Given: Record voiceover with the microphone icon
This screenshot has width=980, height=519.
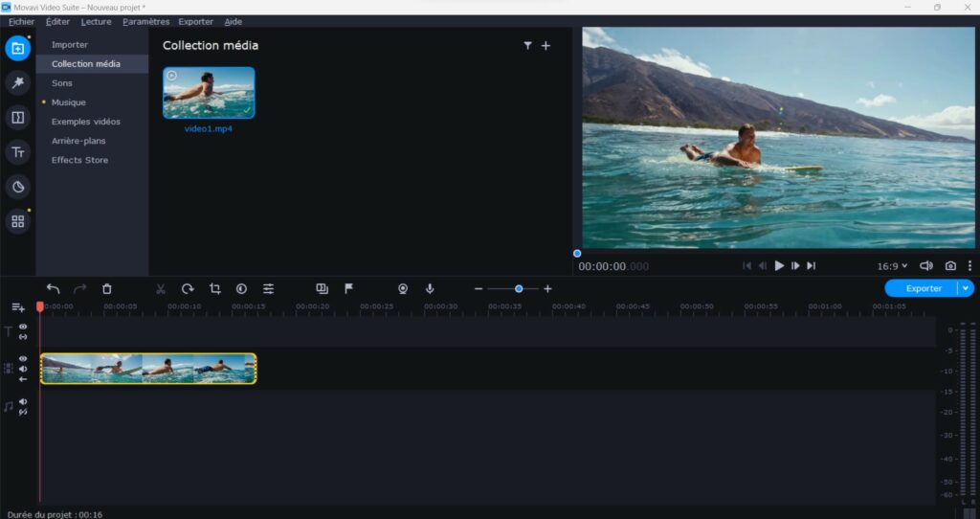Looking at the screenshot, I should pyautogui.click(x=430, y=289).
